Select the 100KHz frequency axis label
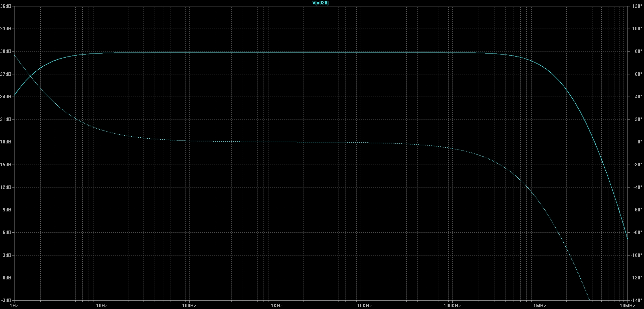The width and height of the screenshot is (644, 309). tap(452, 306)
